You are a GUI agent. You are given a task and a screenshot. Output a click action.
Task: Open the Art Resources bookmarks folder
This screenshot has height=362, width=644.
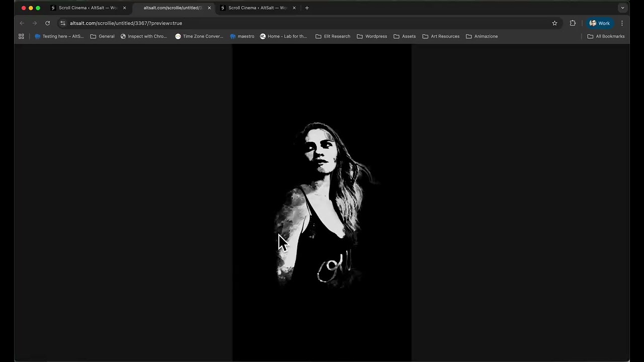(x=441, y=36)
